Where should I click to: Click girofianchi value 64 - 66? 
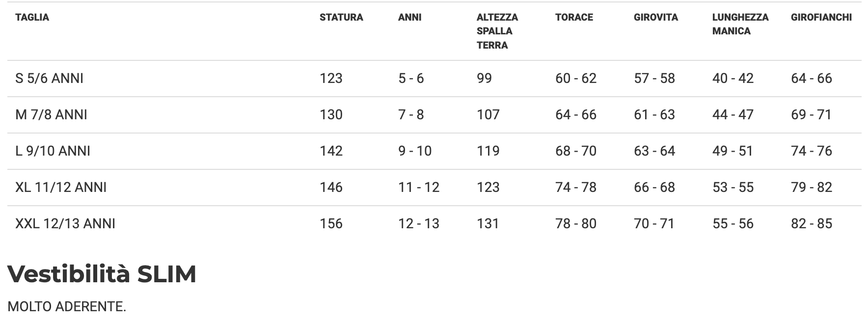click(x=812, y=79)
